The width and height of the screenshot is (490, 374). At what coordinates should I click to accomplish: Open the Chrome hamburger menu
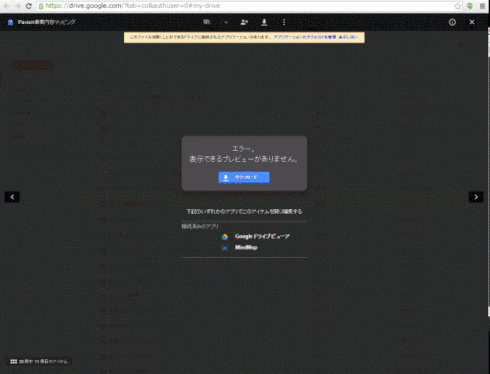coord(482,6)
